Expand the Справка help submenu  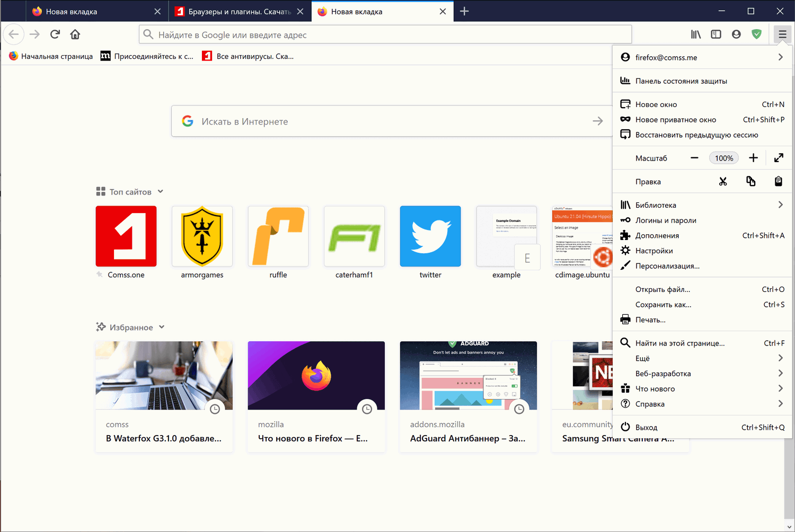781,404
